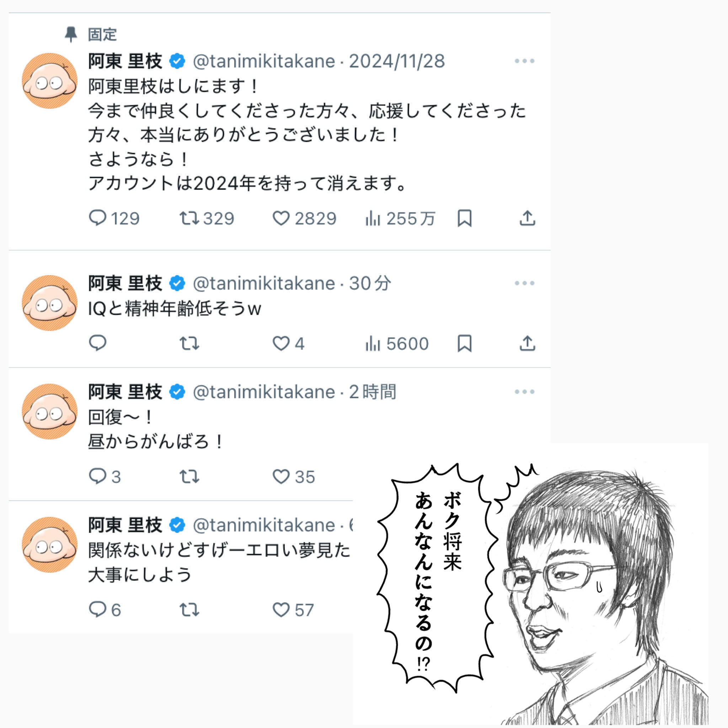Open more options on the pinned tweet
This screenshot has height=728, width=728.
pos(525,61)
